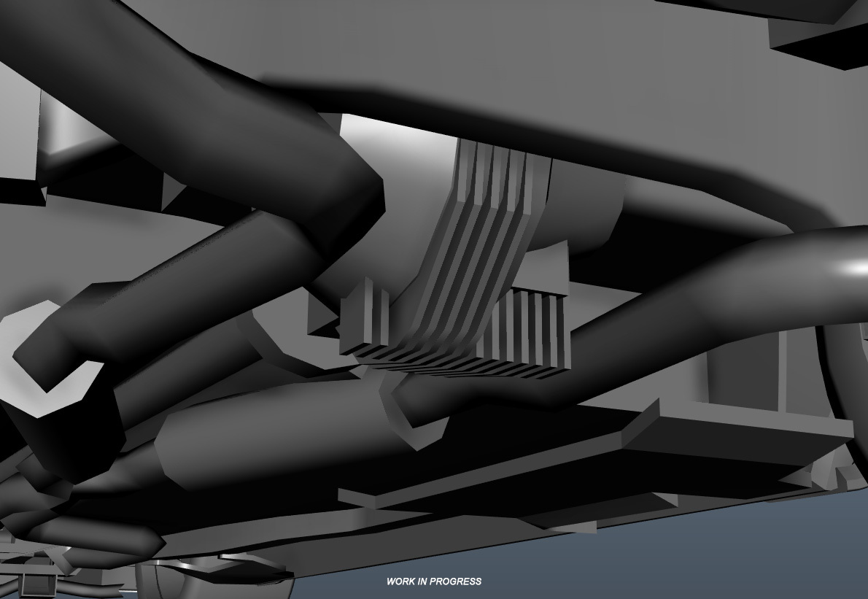This screenshot has width=868, height=599.
Task: Select the small finned block left of the cables
Action: click(365, 319)
